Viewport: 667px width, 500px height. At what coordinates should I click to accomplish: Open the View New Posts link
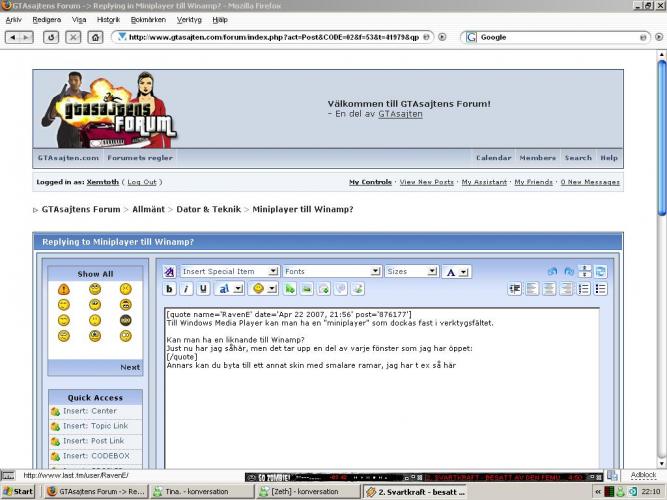[427, 182]
